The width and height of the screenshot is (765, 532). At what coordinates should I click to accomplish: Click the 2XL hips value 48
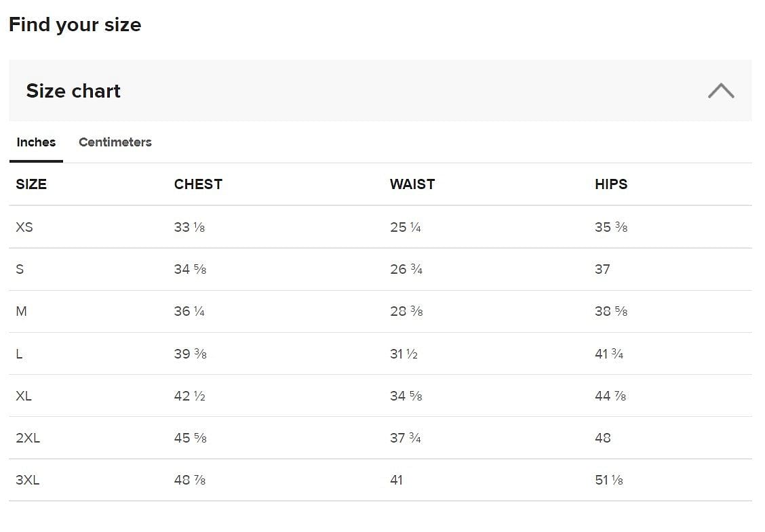click(x=603, y=438)
